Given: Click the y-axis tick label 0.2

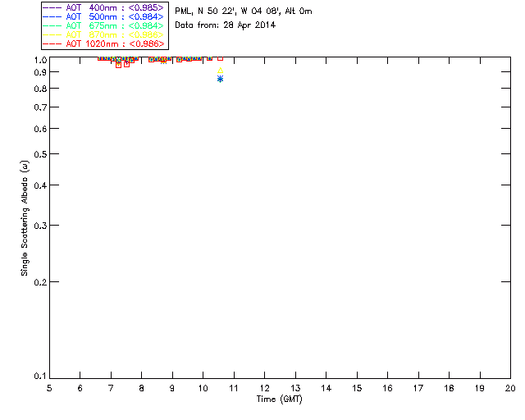Looking at the screenshot, I should 40,282.
